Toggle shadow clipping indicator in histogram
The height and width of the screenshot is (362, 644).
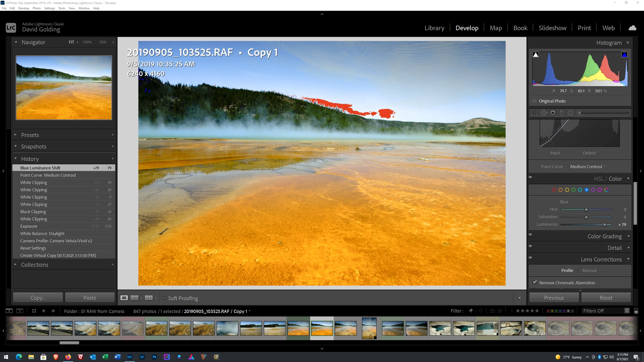536,55
